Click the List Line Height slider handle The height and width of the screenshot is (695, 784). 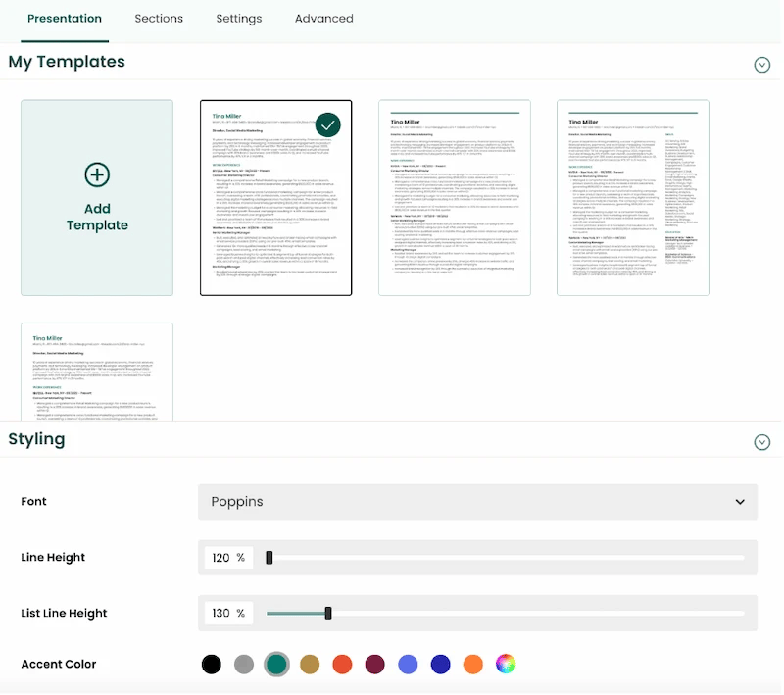(x=328, y=613)
